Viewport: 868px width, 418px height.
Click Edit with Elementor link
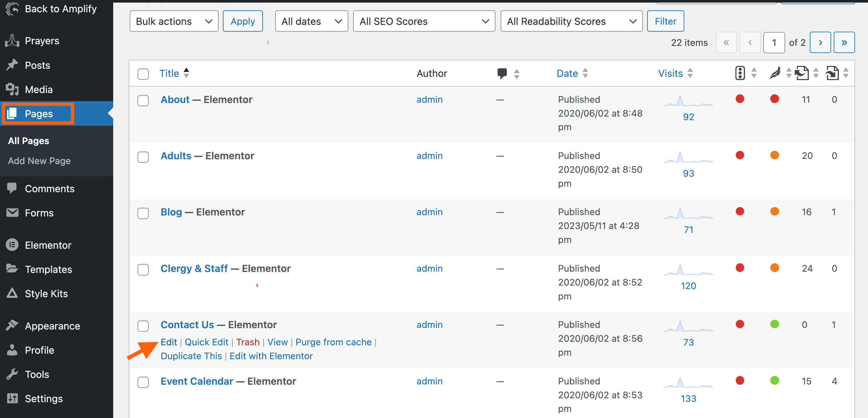coord(271,356)
